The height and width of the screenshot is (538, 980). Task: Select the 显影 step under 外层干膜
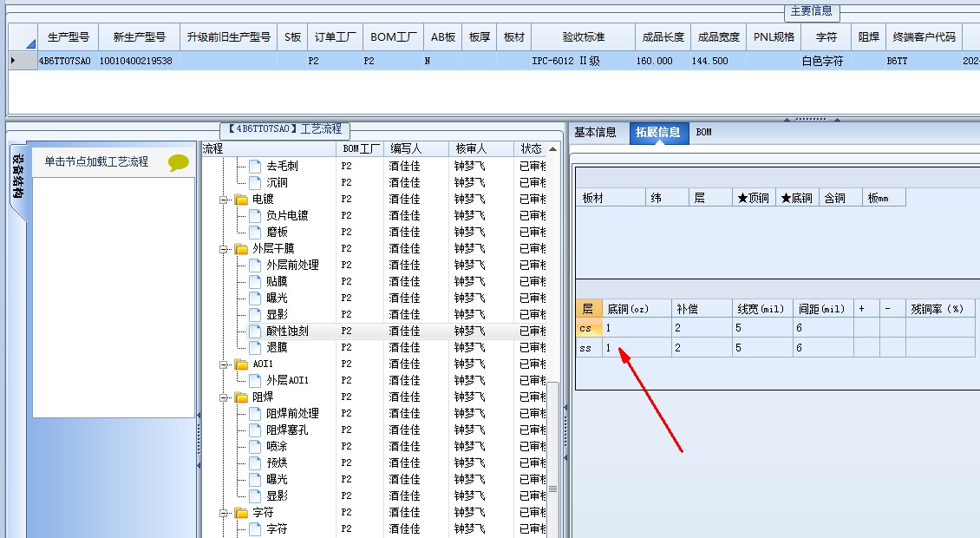coord(277,315)
